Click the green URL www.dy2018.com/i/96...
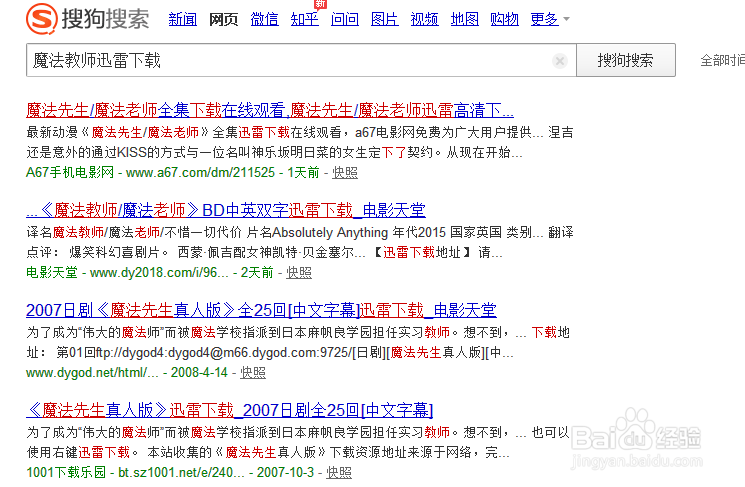 159,273
